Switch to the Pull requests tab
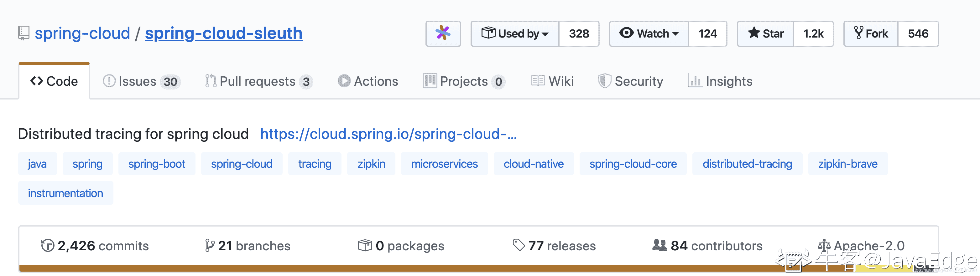Image resolution: width=980 pixels, height=276 pixels. (259, 81)
